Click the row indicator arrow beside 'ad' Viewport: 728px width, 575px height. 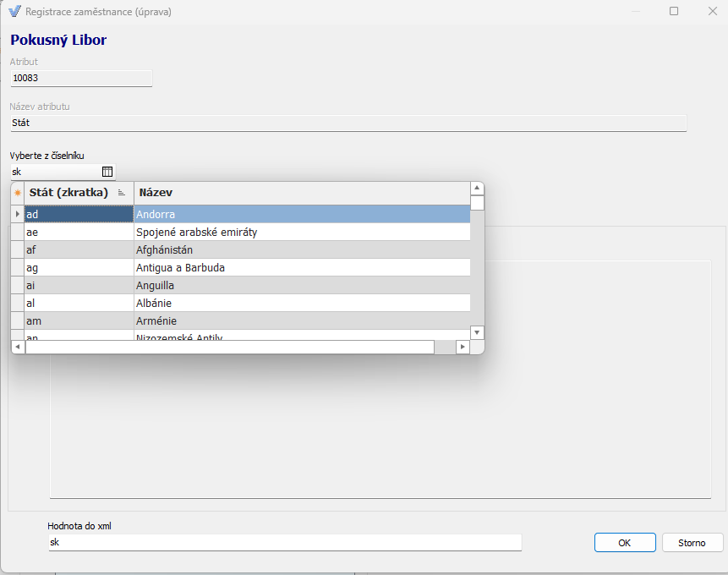17,215
